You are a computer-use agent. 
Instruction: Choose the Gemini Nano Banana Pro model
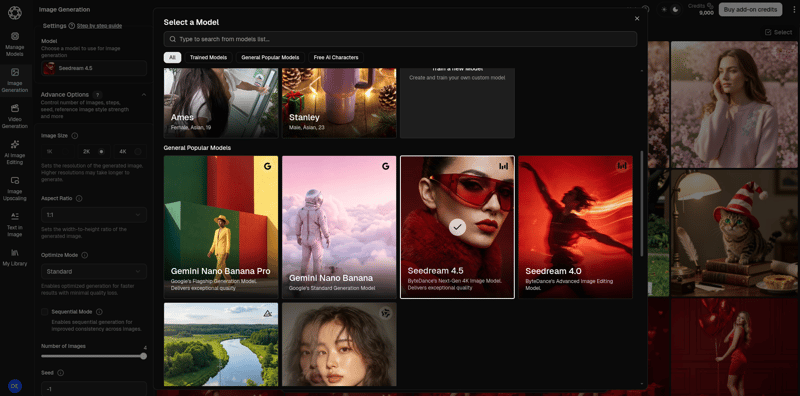tap(221, 227)
